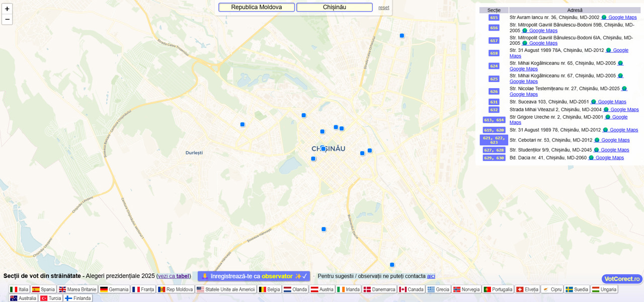The height and width of the screenshot is (302, 644).
Task: Select section badge 621, 622, 623
Action: (494, 140)
